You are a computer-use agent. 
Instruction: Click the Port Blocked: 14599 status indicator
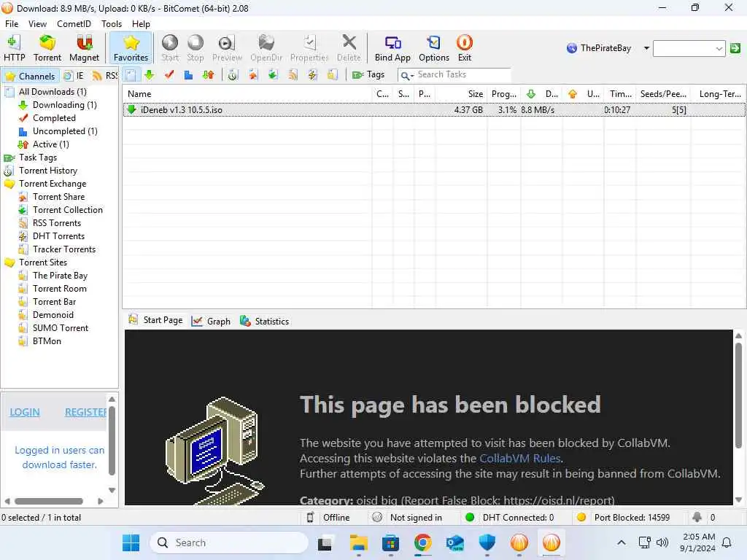click(624, 518)
